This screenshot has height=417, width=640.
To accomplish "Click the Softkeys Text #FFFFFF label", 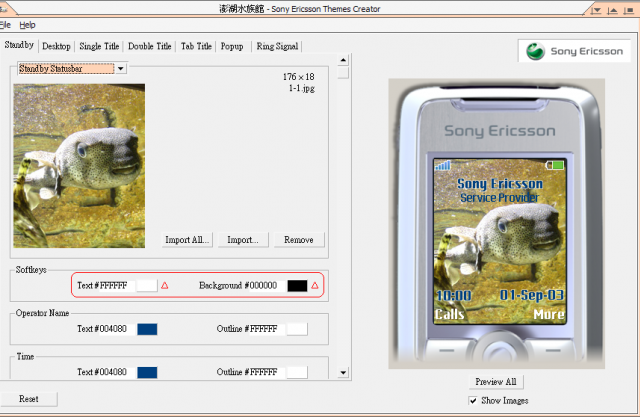I will point(102,286).
